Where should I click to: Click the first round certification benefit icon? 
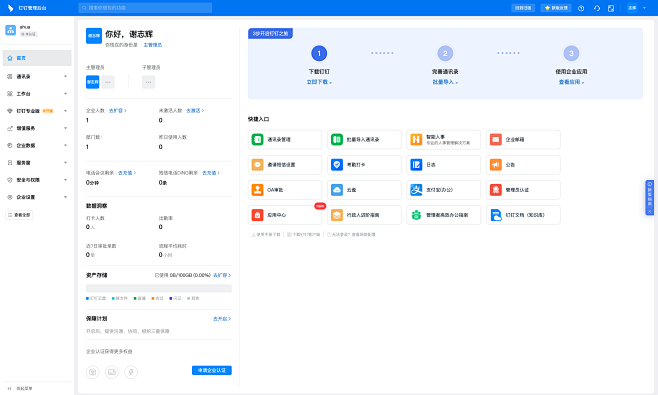(93, 372)
